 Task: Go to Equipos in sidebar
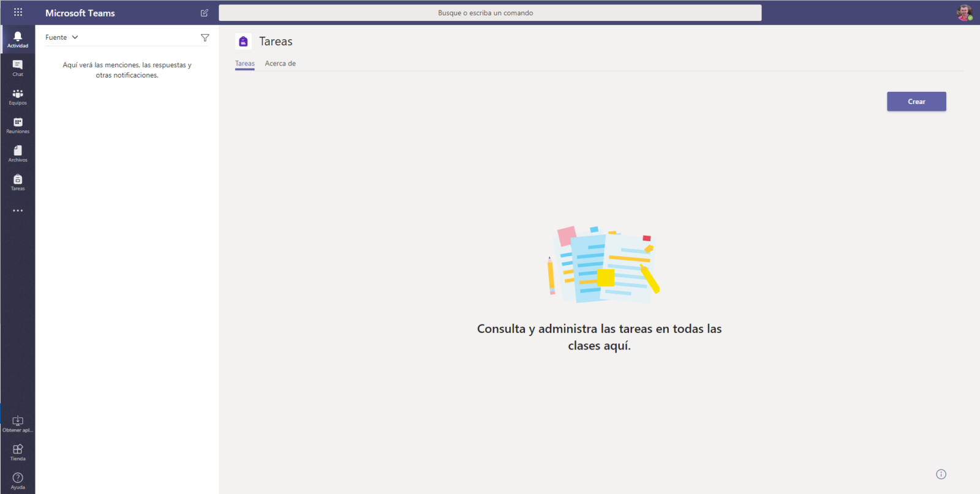click(18, 96)
